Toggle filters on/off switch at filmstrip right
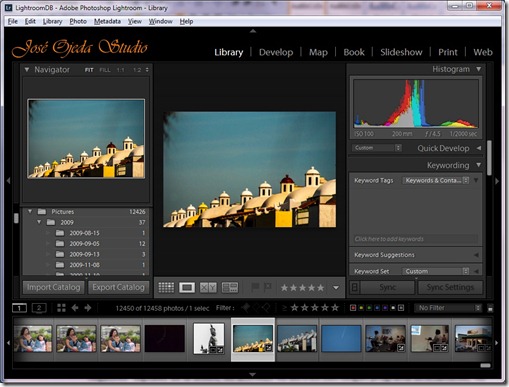The image size is (509, 387). pyautogui.click(x=490, y=308)
